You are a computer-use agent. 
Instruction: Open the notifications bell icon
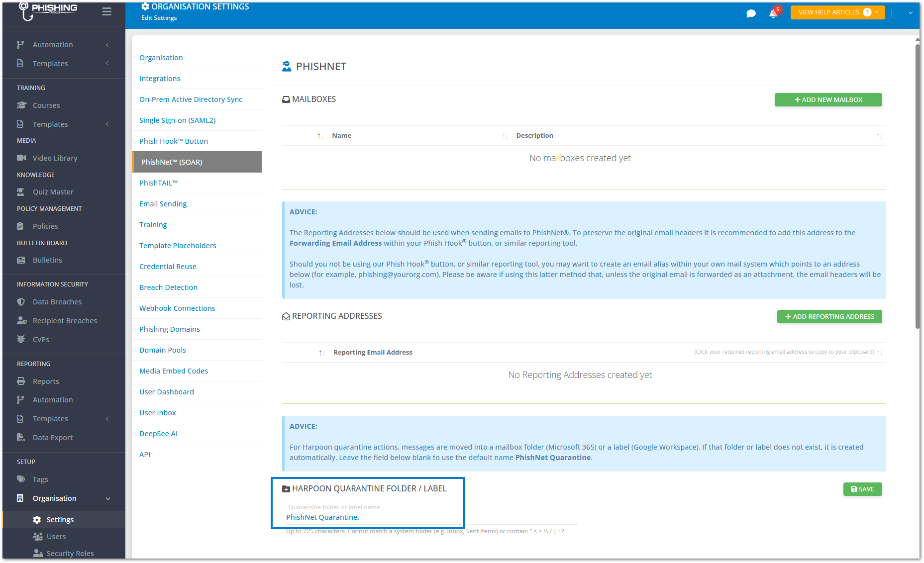pyautogui.click(x=773, y=13)
